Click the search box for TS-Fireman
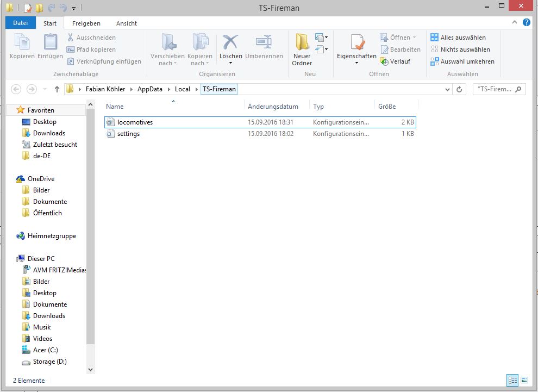Screen dimensions: 538x392 [495, 89]
